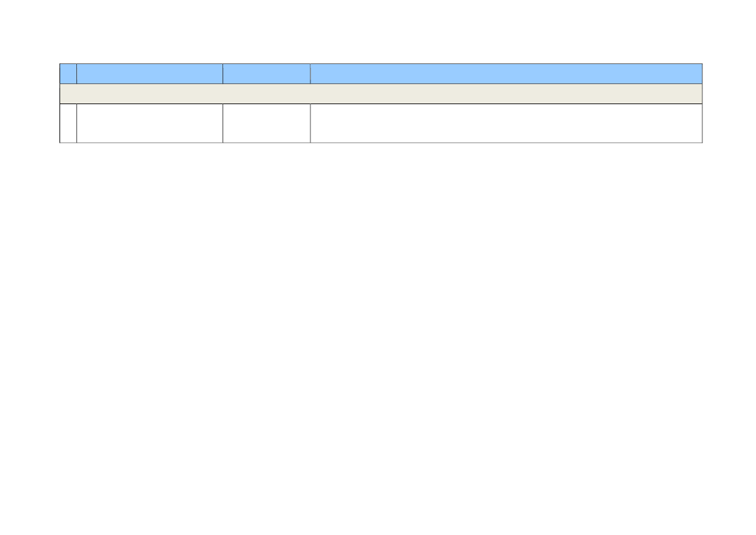The image size is (756, 535).
Task: Click the border between blue header and beige row
Action: (381, 84)
